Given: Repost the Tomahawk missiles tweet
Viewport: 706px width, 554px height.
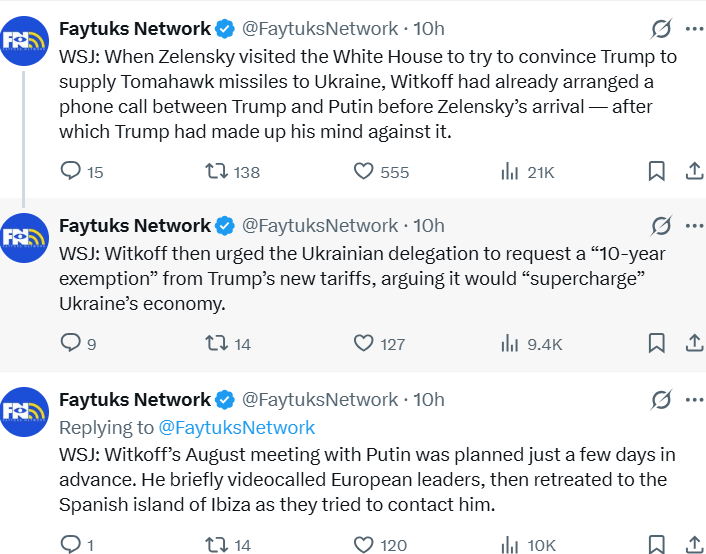Looking at the screenshot, I should click(215, 171).
